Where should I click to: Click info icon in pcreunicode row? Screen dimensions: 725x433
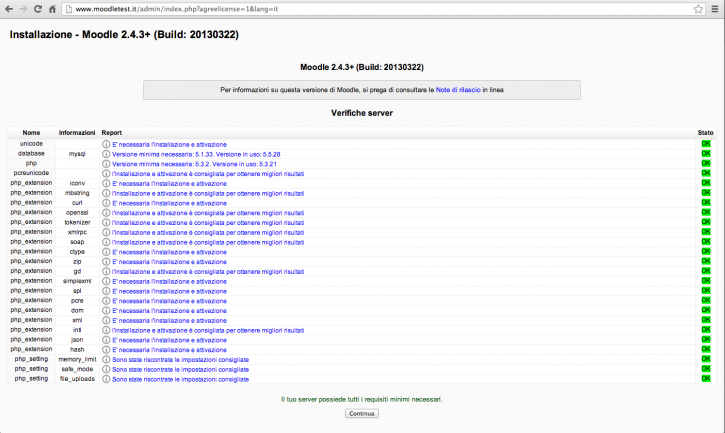[x=106, y=173]
